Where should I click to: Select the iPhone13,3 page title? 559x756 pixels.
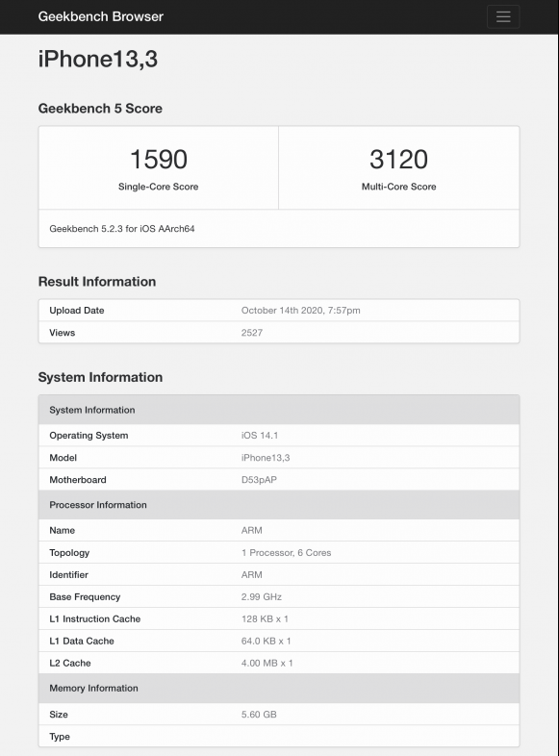pyautogui.click(x=98, y=59)
